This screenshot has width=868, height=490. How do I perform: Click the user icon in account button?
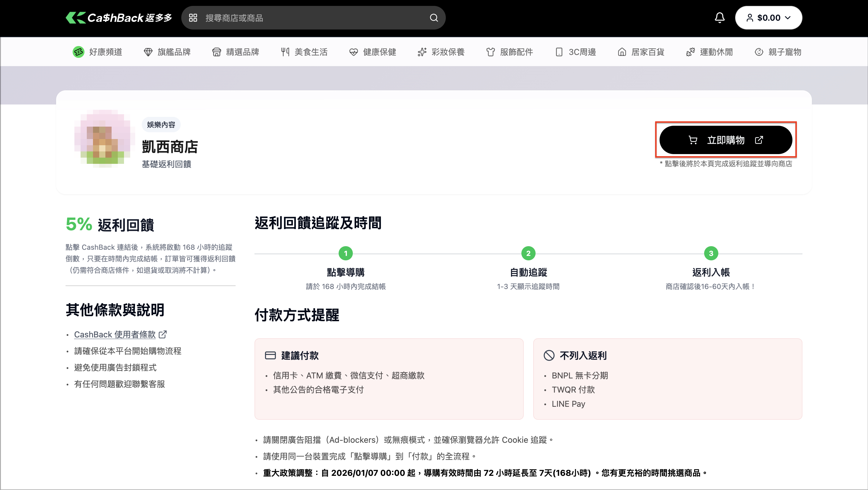click(750, 17)
